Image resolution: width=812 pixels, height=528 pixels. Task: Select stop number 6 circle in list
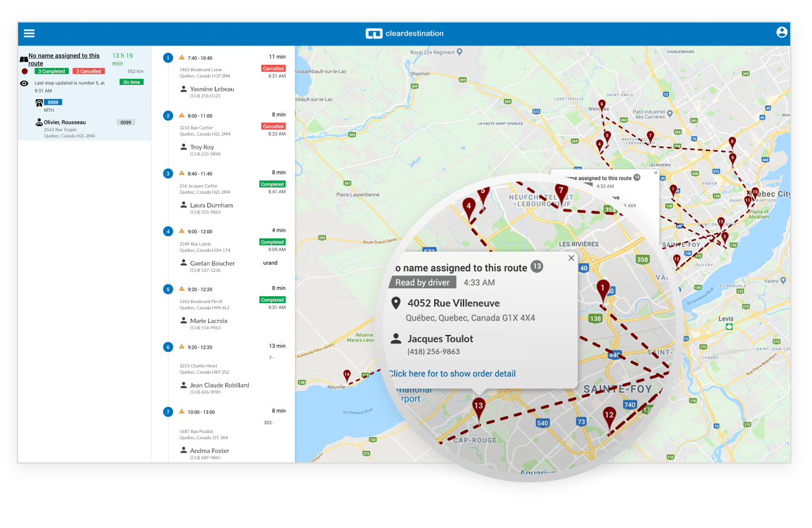point(167,347)
